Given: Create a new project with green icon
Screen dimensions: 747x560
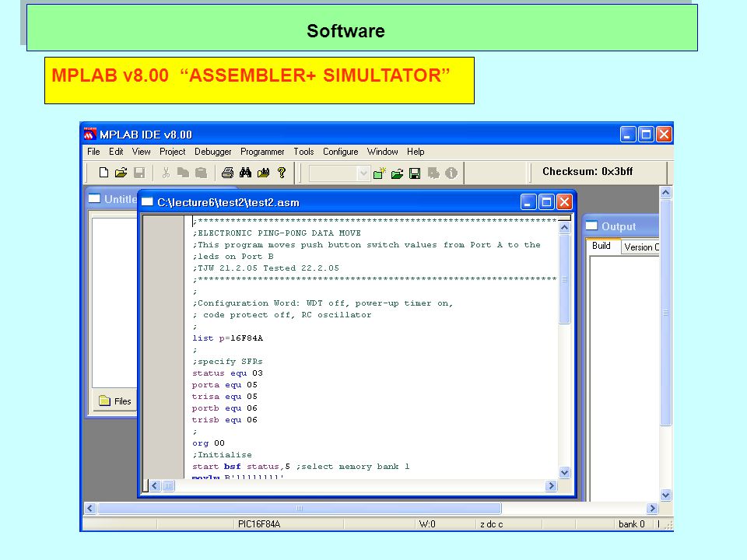Looking at the screenshot, I should [379, 173].
